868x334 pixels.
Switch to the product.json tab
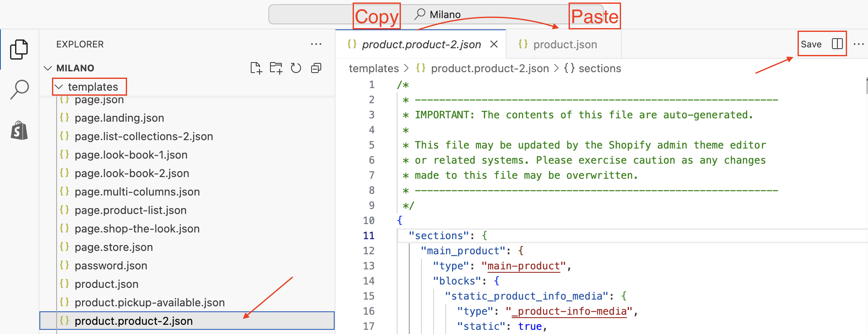[564, 44]
